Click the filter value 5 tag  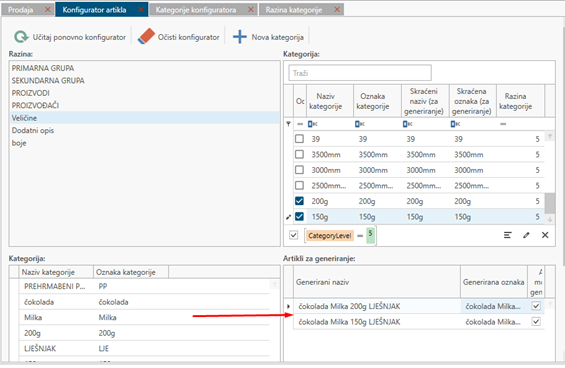[x=370, y=235]
